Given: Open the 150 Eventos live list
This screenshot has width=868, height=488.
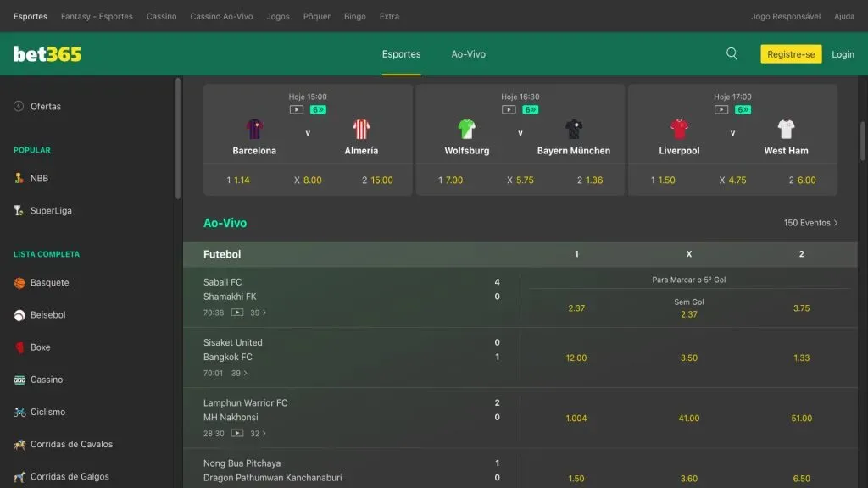Looking at the screenshot, I should point(809,223).
